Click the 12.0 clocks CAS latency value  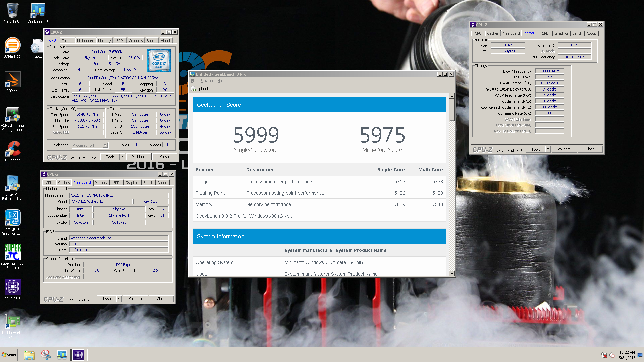pos(549,83)
